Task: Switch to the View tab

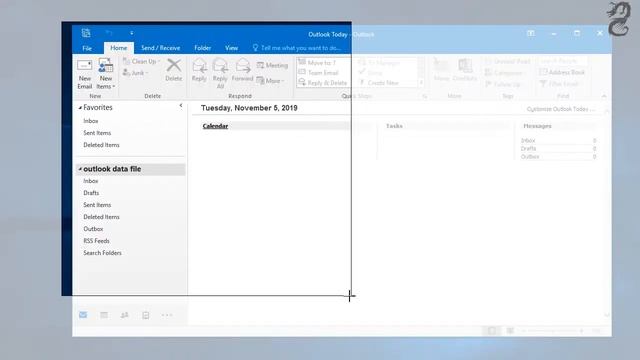Action: point(231,48)
